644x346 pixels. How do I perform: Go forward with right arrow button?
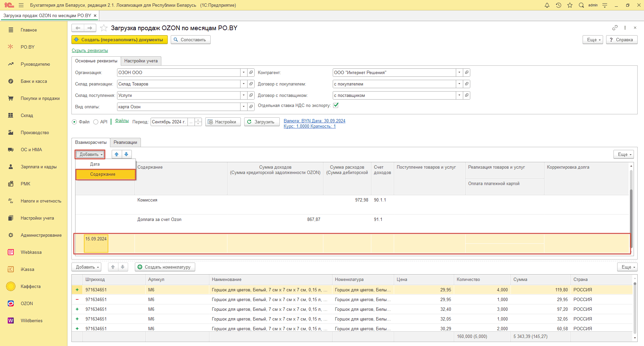90,28
